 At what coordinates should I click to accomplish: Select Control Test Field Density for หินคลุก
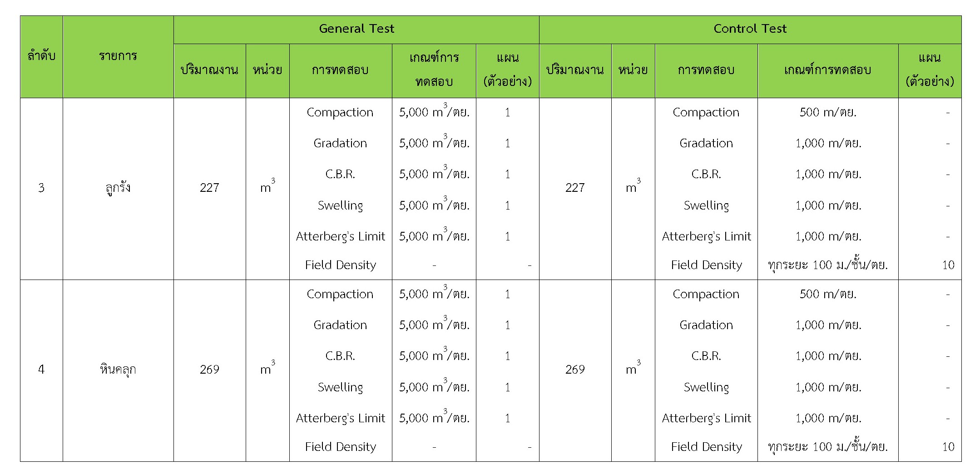pyautogui.click(x=706, y=447)
